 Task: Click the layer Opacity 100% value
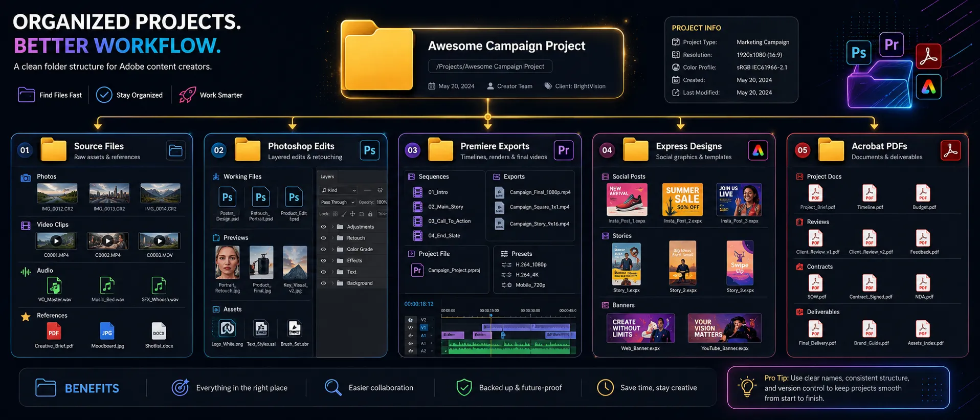(x=382, y=202)
